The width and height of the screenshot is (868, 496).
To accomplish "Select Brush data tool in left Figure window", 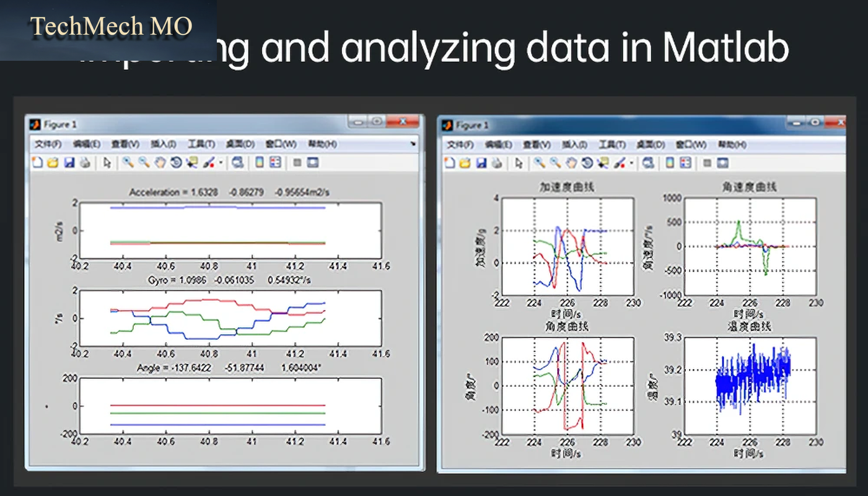I will click(x=209, y=162).
